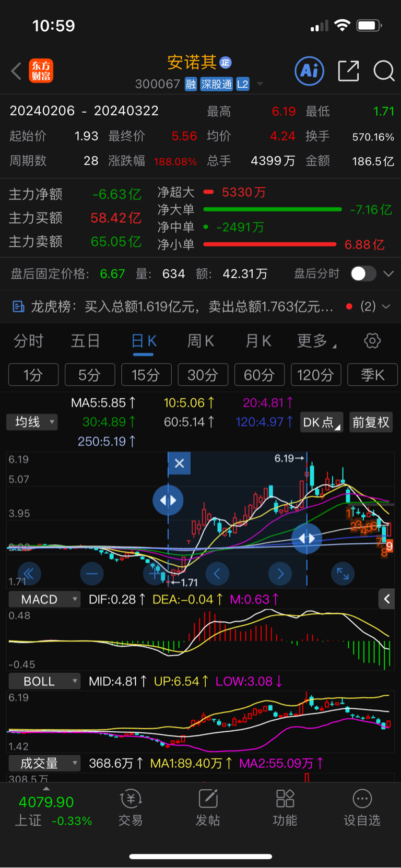401x868 pixels.
Task: Tap the back arrow icon
Action: [x=16, y=71]
